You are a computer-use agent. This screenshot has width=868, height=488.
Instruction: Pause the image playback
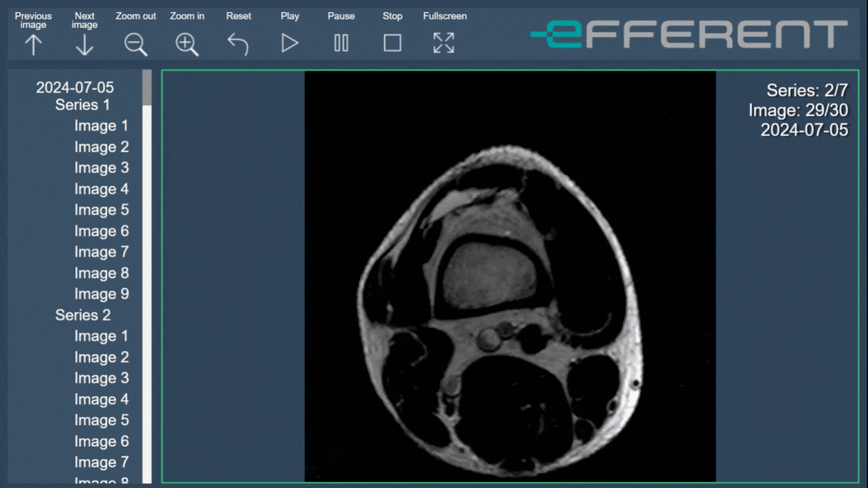(341, 44)
